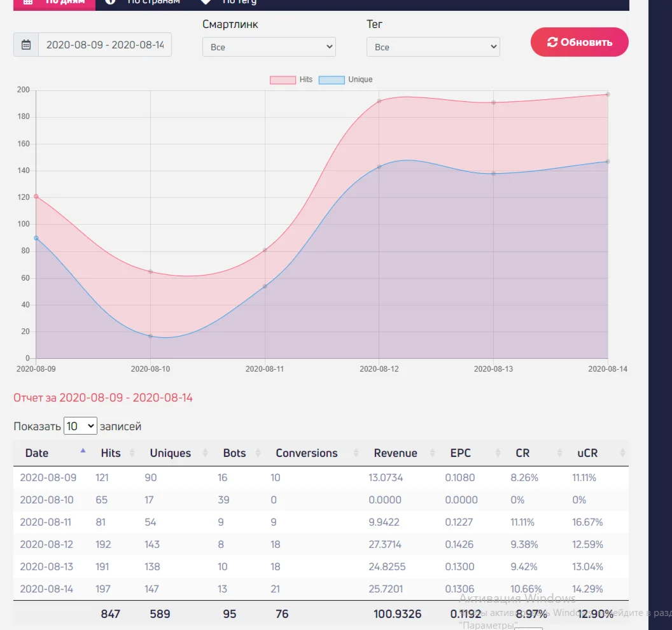
Task: Sort by Bots column sort arrows
Action: [258, 453]
